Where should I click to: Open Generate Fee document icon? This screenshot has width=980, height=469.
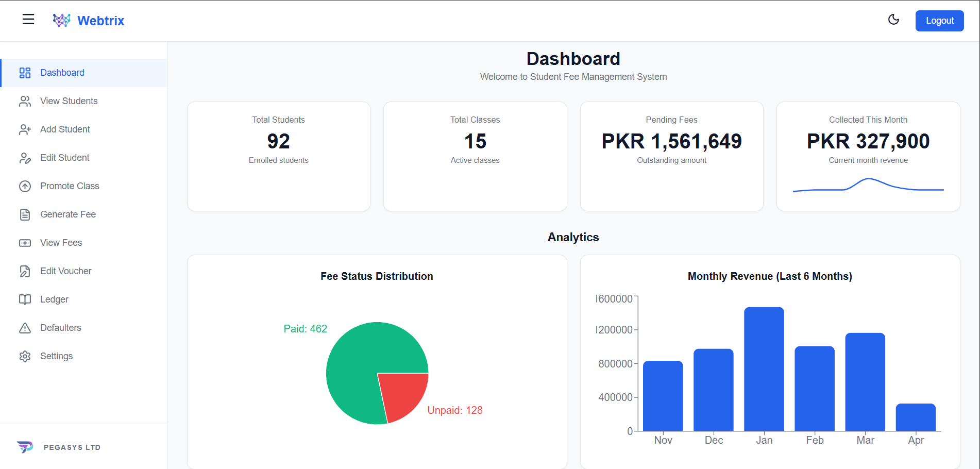(x=25, y=214)
